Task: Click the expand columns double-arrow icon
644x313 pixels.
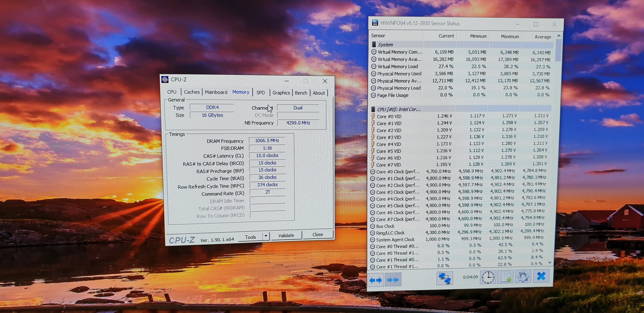Action: pyautogui.click(x=375, y=280)
